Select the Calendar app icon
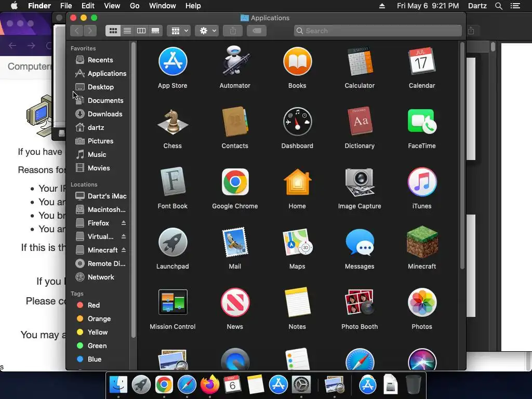532x399 pixels. coord(422,61)
